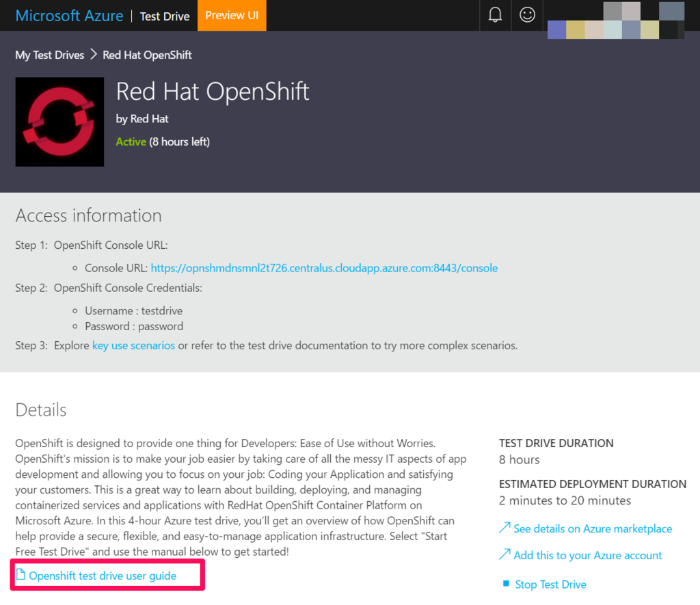Navigate to My Test Drives breadcrumb
The width and height of the screenshot is (700, 605).
click(49, 55)
